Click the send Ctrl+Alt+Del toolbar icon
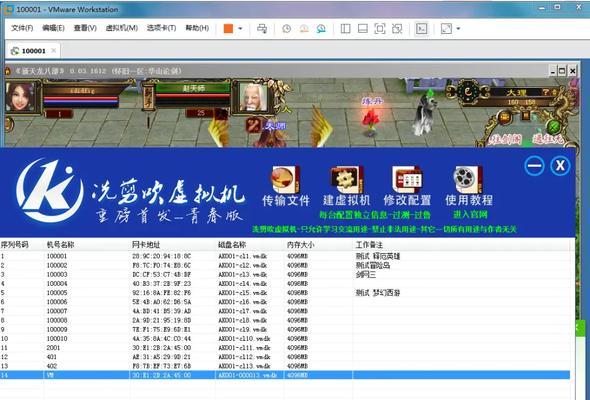Screen dimensions: 590x400 pyautogui.click(x=262, y=29)
